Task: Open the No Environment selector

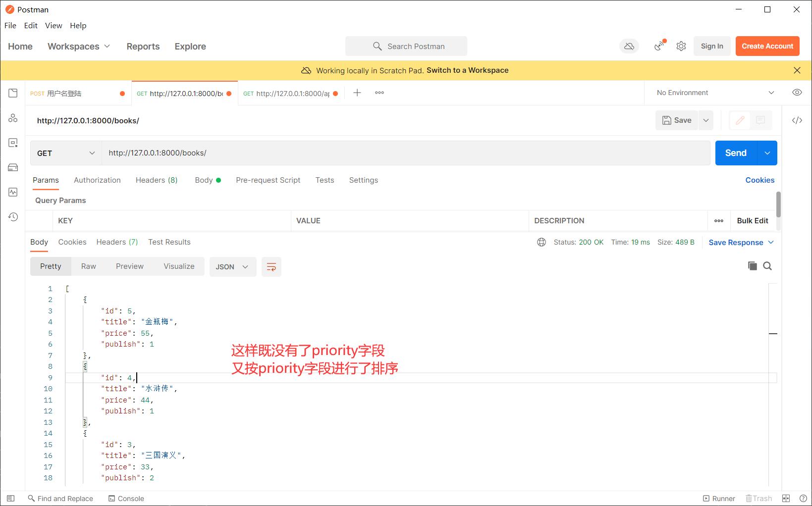Action: [x=715, y=93]
